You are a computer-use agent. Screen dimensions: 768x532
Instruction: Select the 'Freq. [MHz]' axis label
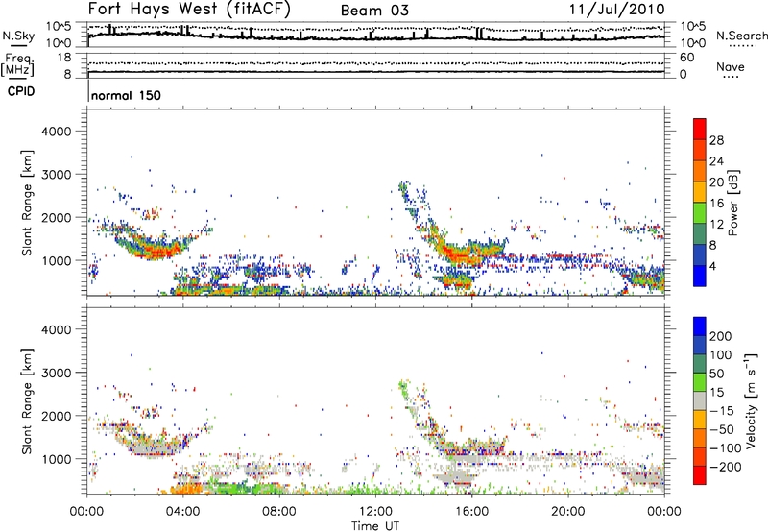click(x=17, y=64)
